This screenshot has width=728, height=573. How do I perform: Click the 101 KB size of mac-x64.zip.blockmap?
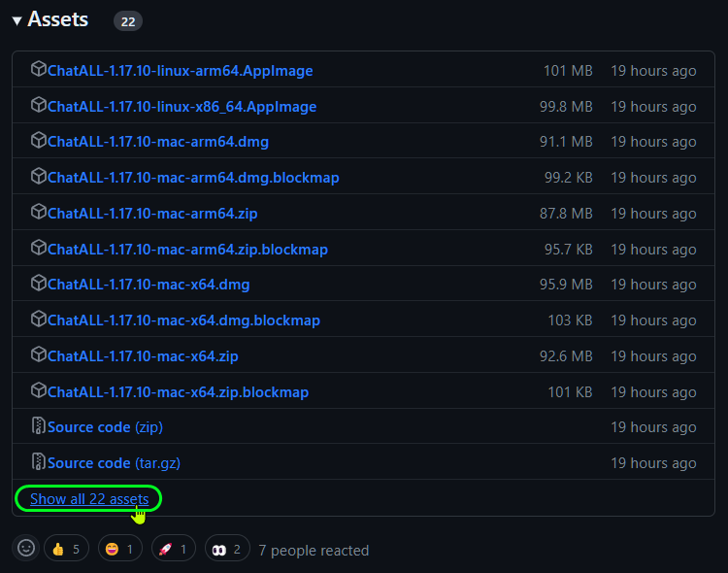point(570,392)
